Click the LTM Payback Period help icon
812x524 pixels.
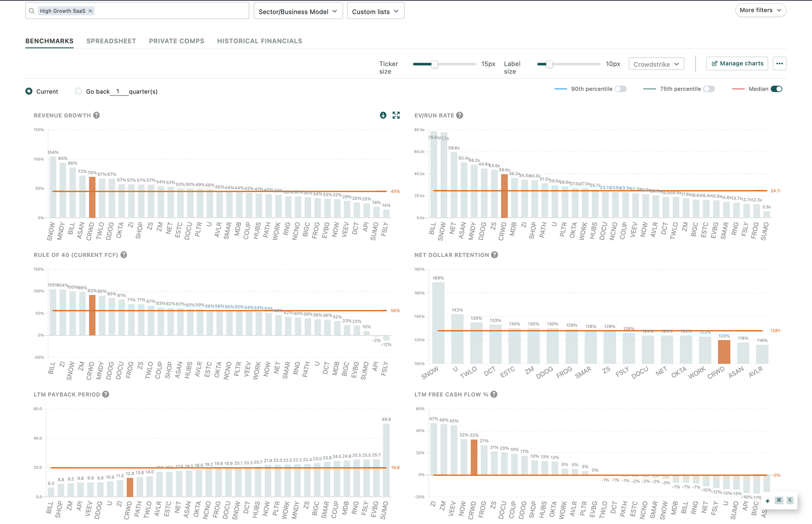[x=106, y=395]
